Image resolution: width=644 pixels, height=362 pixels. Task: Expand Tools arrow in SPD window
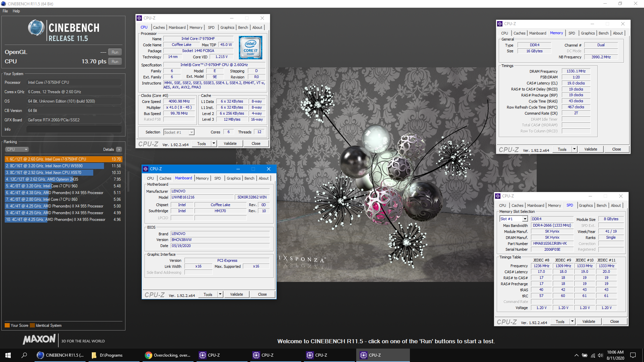click(x=572, y=321)
